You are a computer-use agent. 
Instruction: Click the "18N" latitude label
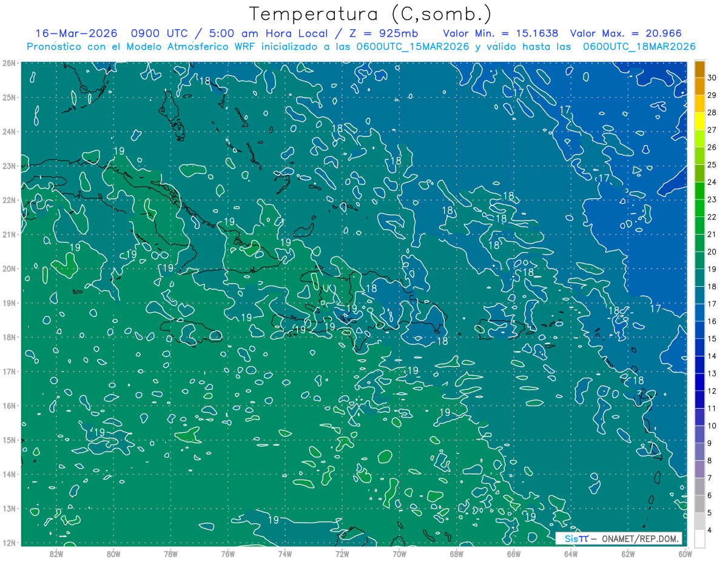[x=8, y=337]
